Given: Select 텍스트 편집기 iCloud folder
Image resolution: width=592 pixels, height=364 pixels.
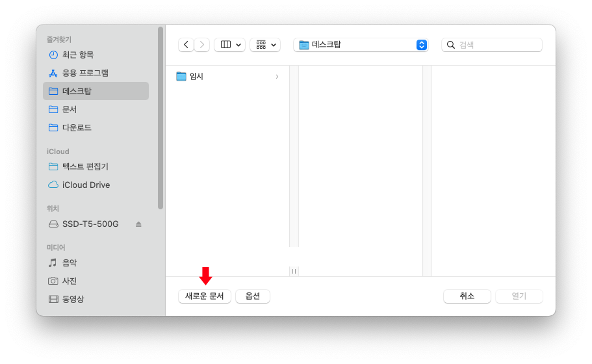Looking at the screenshot, I should (x=96, y=166).
